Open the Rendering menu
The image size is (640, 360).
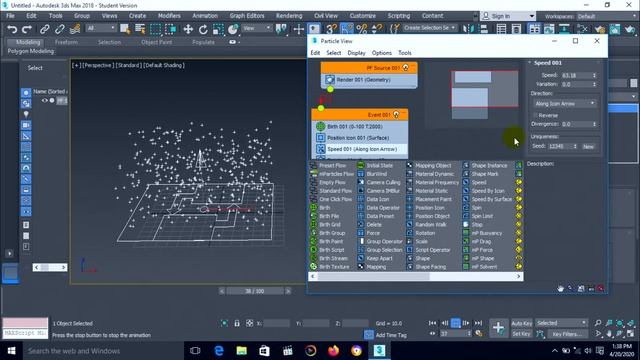(289, 16)
